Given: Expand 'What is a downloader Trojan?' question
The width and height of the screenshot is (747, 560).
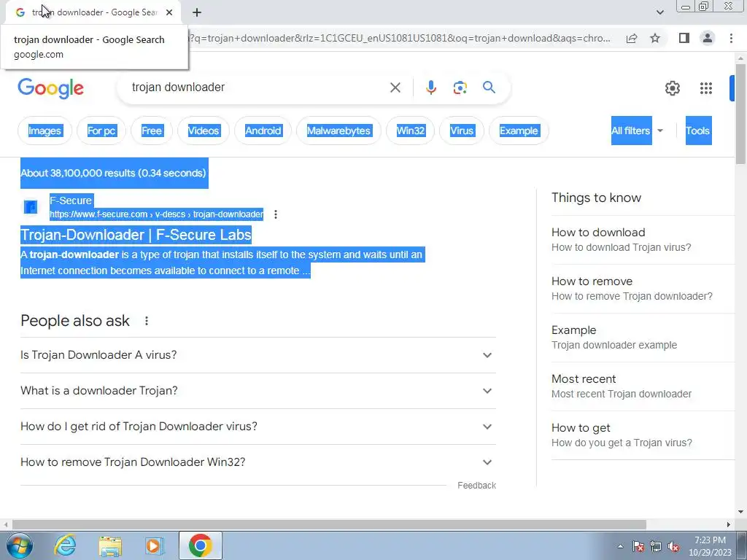Looking at the screenshot, I should coord(258,391).
